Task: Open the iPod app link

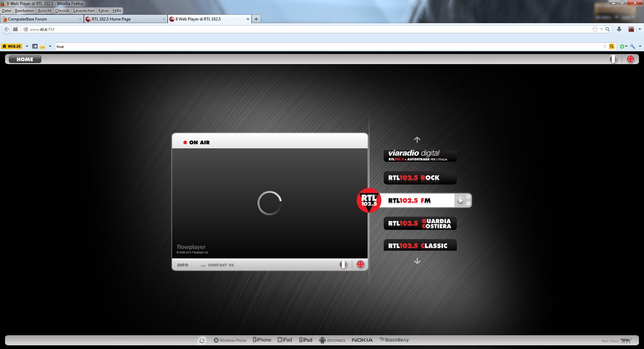Action: (x=306, y=340)
